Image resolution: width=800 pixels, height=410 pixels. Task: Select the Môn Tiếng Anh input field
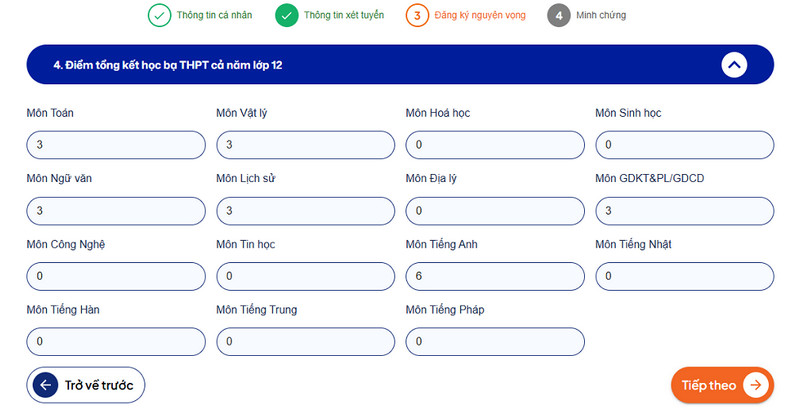coord(495,276)
